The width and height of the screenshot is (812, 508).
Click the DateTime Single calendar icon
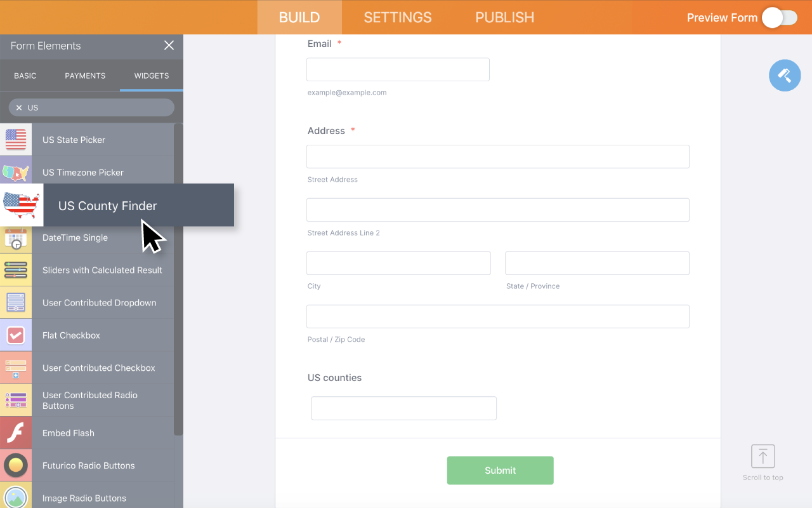[16, 239]
